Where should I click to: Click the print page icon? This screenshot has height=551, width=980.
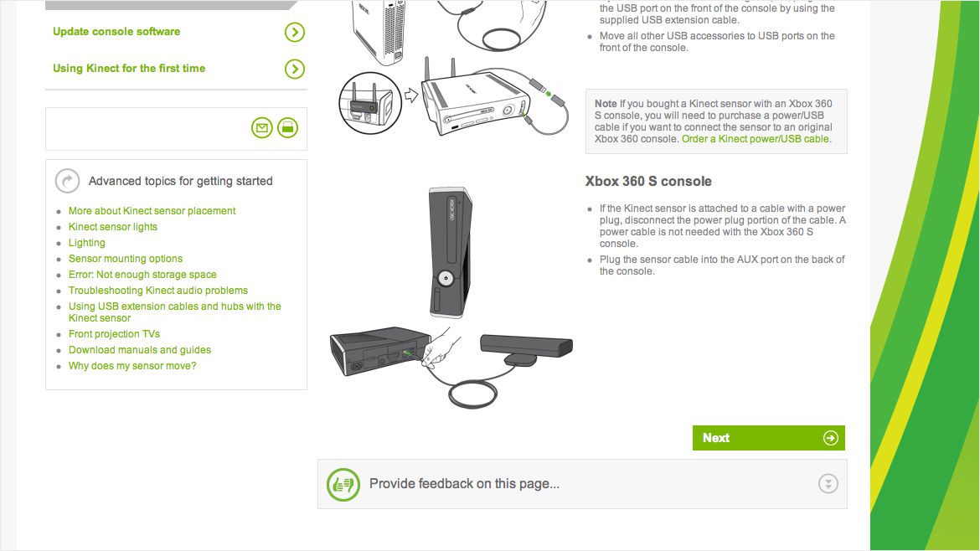[x=287, y=128]
